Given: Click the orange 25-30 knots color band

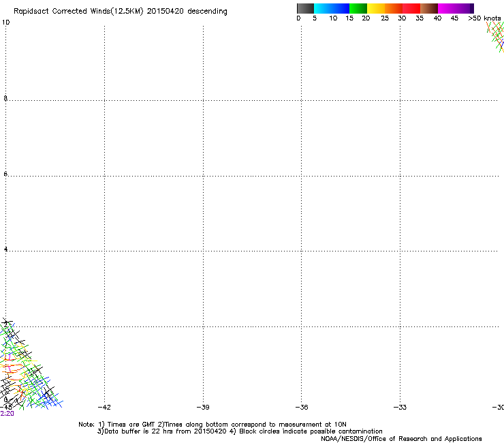Looking at the screenshot, I should (x=394, y=8).
